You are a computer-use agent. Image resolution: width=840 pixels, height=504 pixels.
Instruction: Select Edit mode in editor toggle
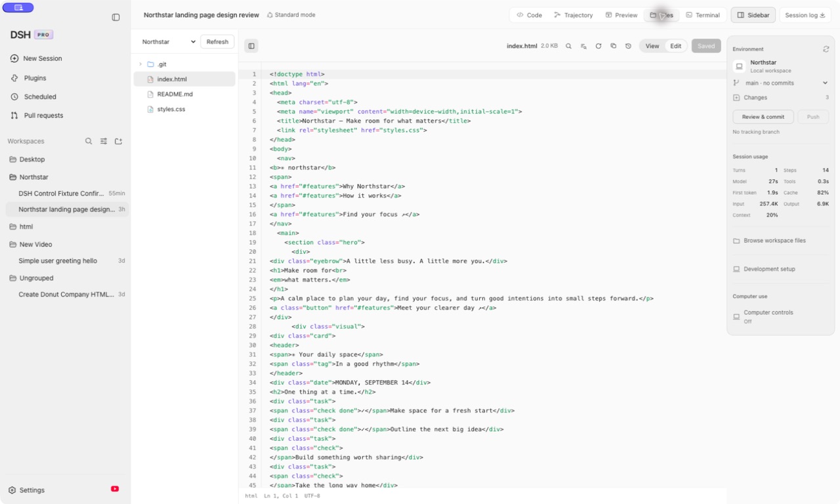(x=676, y=46)
